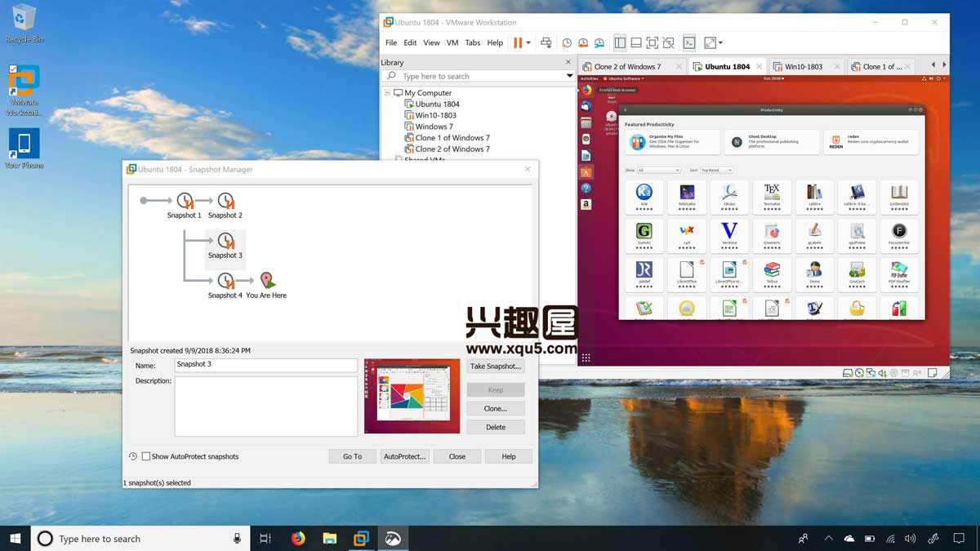This screenshot has width=980, height=551.
Task: Click the Delete snapshot button
Action: tap(496, 427)
